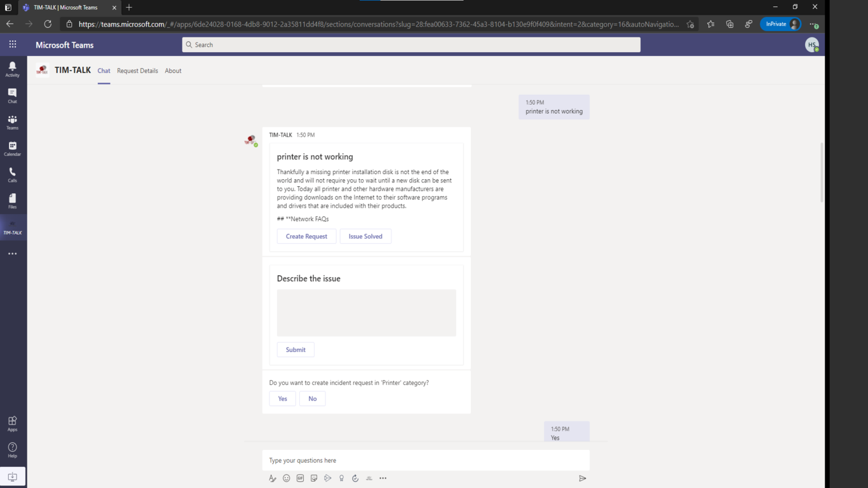Viewport: 868px width, 488px height.
Task: Click the Approvals icon in compose bar
Action: point(355,478)
